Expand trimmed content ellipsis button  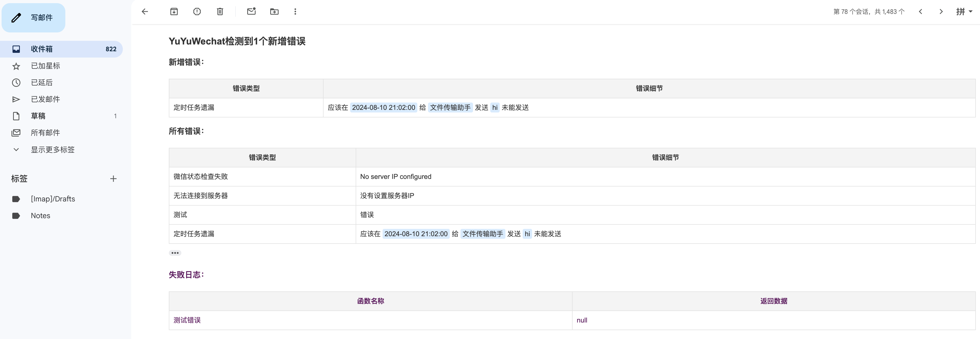click(175, 253)
